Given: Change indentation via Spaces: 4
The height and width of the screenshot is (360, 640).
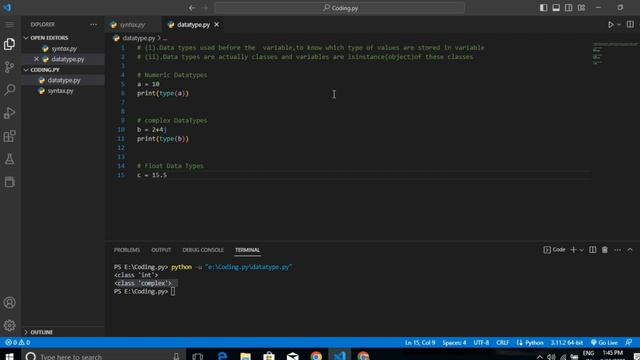Looking at the screenshot, I should click(x=454, y=342).
